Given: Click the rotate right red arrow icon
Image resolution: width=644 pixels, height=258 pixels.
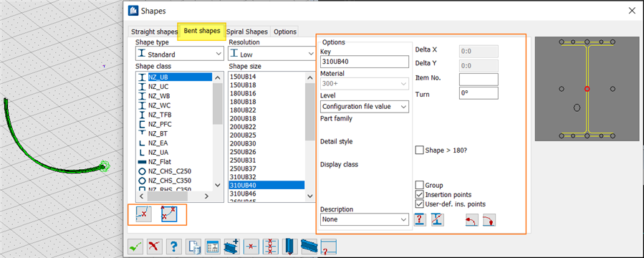Looking at the screenshot, I should point(489,220).
